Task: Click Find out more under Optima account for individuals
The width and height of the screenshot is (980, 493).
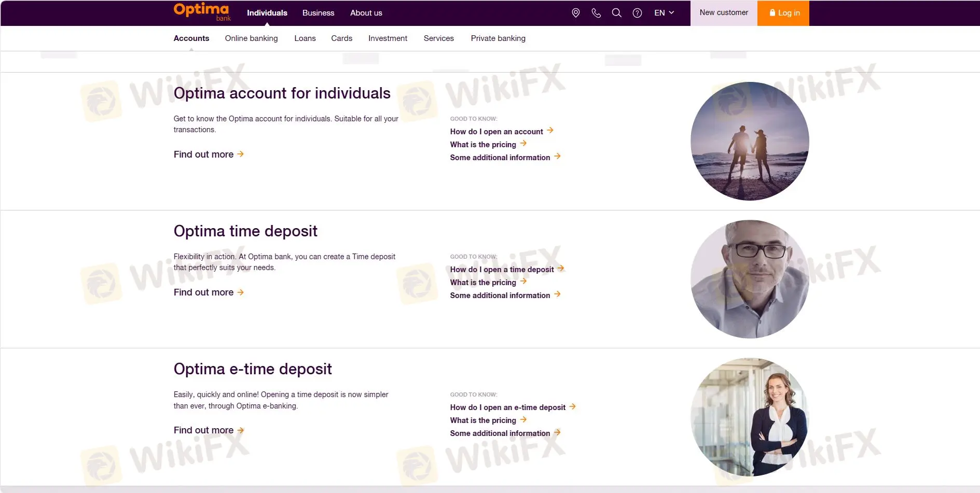Action: pyautogui.click(x=209, y=154)
